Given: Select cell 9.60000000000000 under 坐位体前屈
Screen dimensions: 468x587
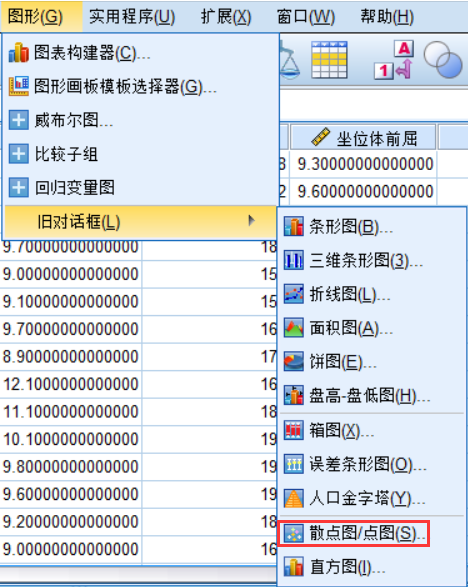Looking at the screenshot, I should (363, 192).
